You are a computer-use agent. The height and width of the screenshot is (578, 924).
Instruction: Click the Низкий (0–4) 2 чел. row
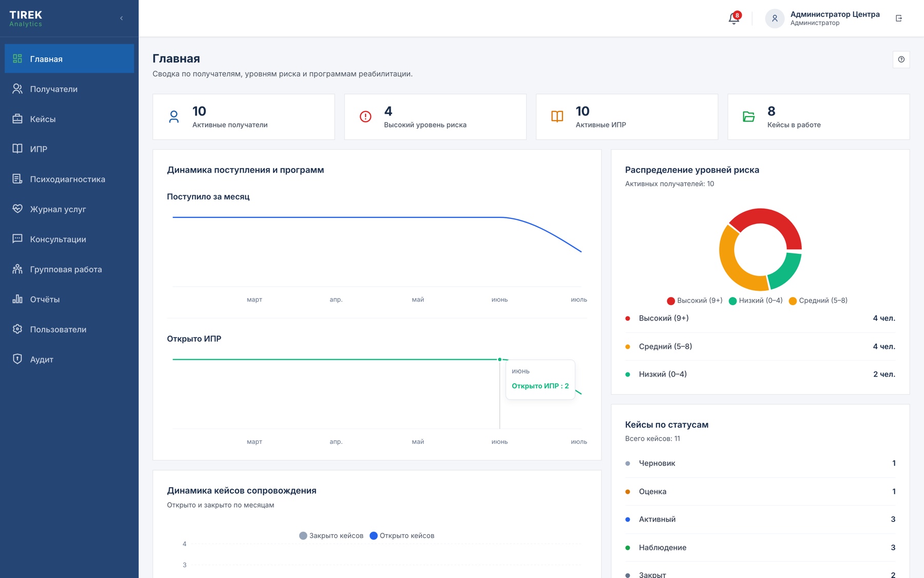760,374
